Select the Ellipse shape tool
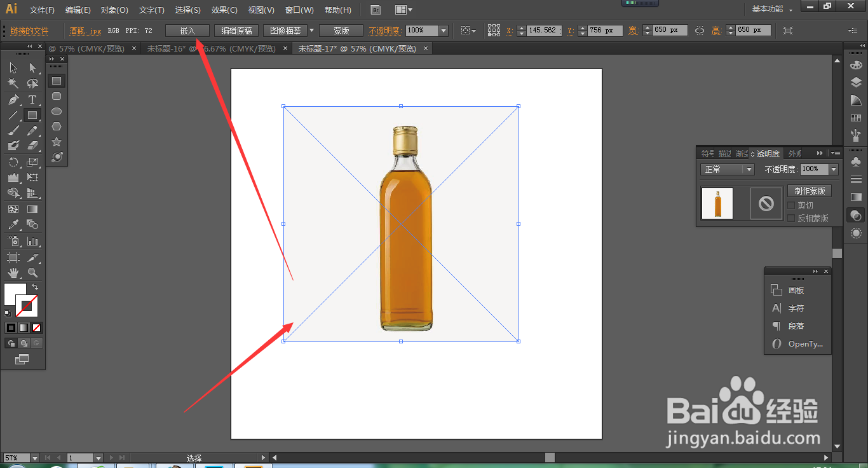868x468 pixels. point(57,111)
